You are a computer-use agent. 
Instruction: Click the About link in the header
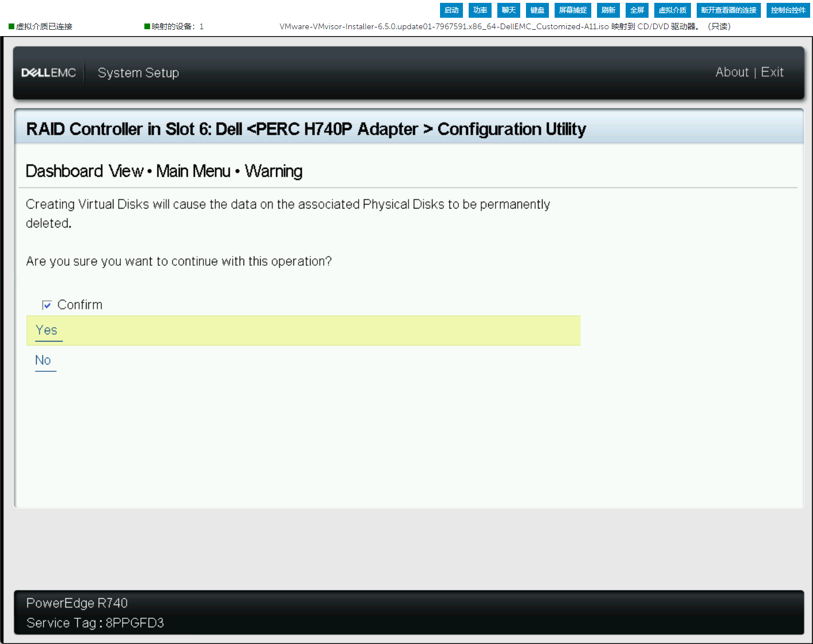tap(732, 72)
